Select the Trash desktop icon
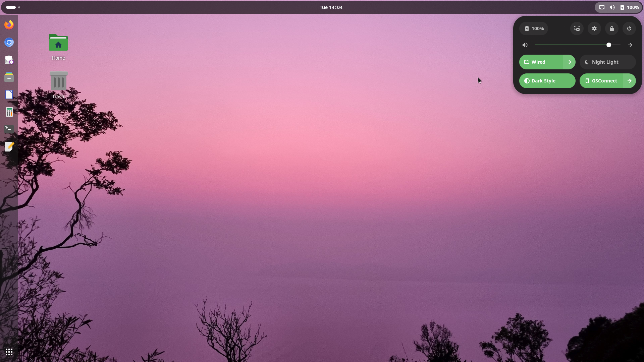 [58, 85]
